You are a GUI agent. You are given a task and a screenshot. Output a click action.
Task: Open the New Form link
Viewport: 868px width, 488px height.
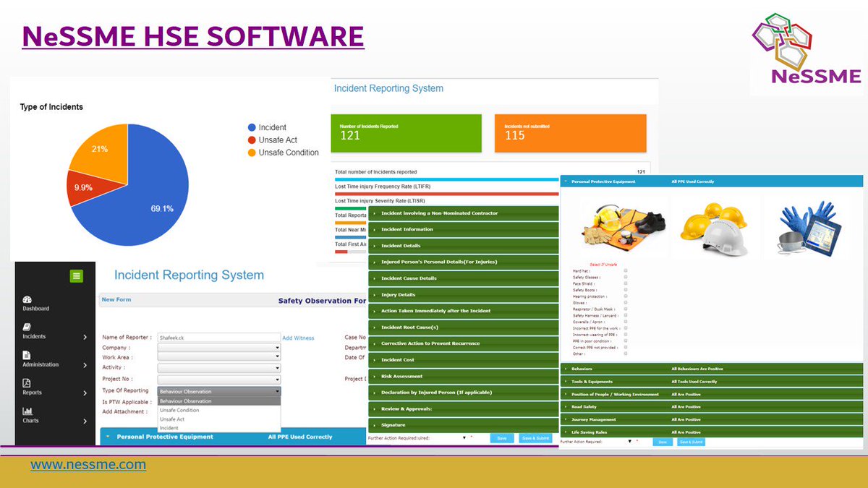(x=116, y=299)
